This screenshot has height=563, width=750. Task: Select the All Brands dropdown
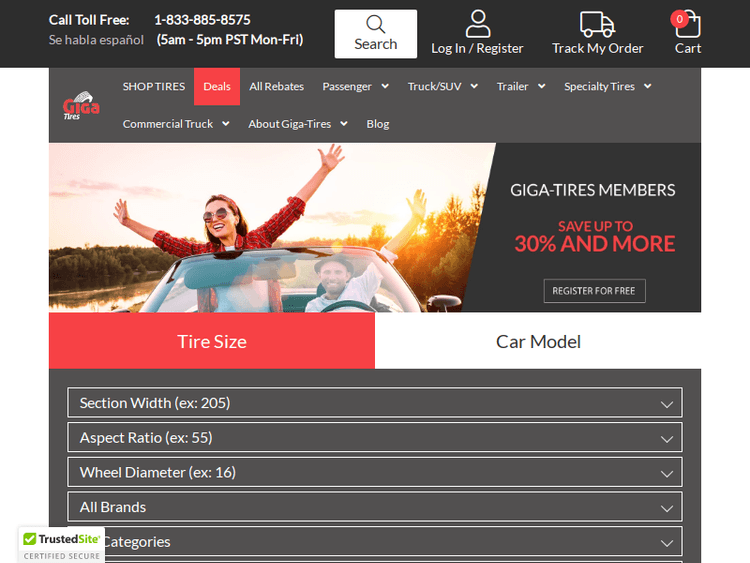pyautogui.click(x=375, y=507)
